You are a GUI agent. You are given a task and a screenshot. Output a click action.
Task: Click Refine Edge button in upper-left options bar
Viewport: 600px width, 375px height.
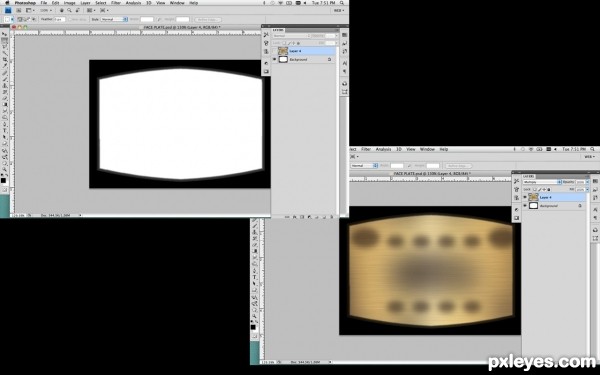click(207, 19)
